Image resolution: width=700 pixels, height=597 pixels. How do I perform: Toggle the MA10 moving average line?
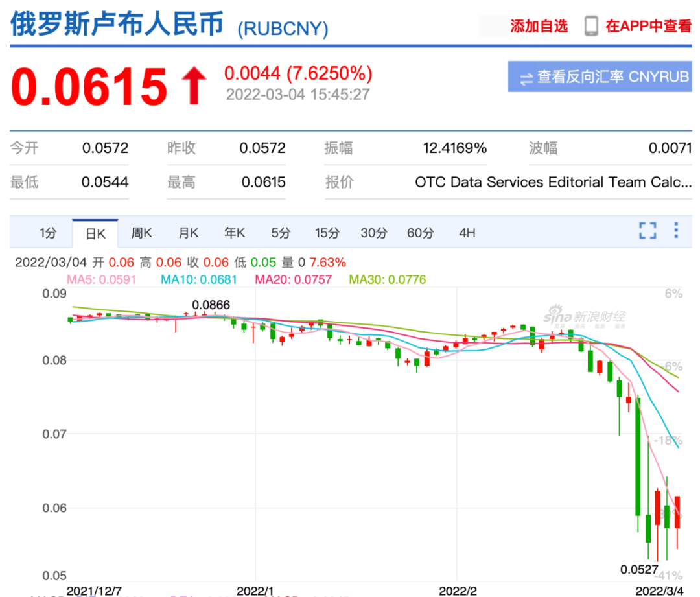point(198,281)
